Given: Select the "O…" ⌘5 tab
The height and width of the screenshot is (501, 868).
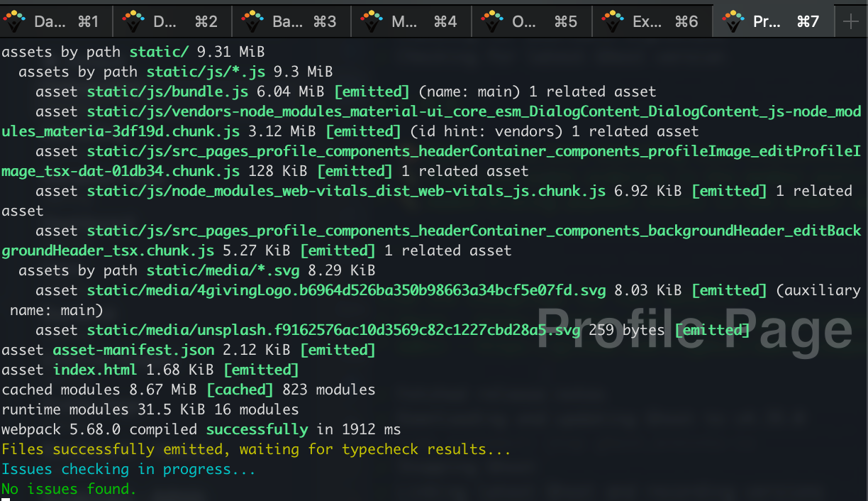Looking at the screenshot, I should pos(532,21).
